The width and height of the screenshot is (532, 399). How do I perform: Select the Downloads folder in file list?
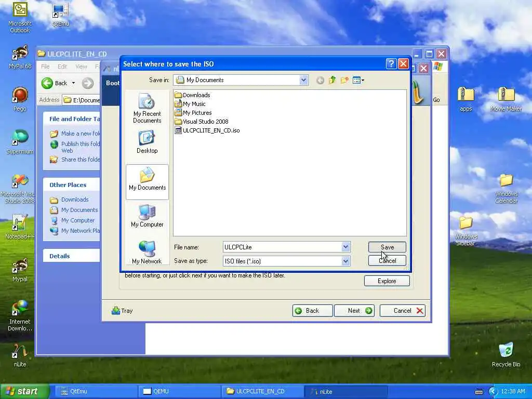(x=192, y=95)
